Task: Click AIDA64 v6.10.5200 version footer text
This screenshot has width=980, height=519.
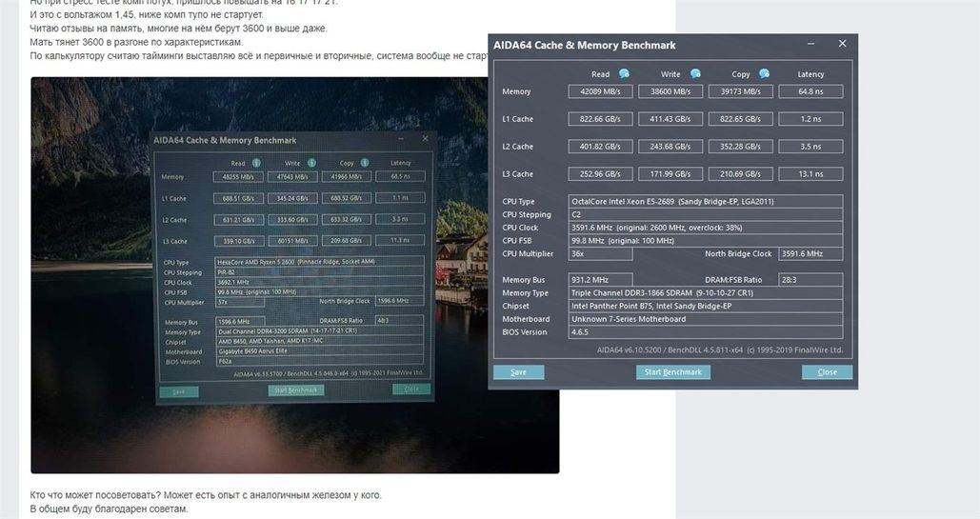Action: [719, 350]
